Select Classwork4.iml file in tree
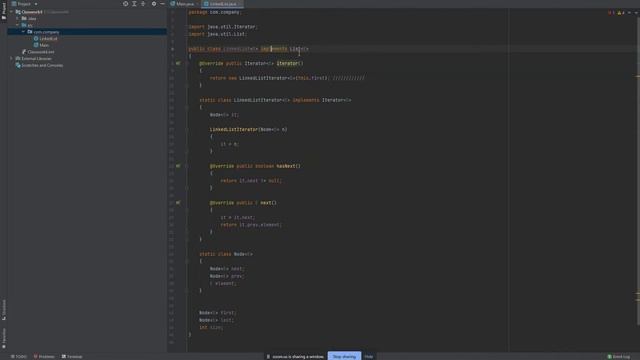Screen dimensions: 640x360 38,52
